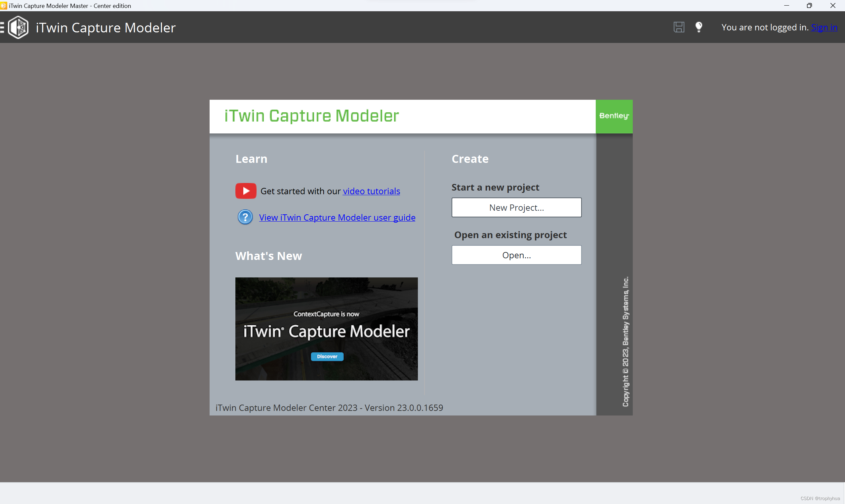Restore down the application window
This screenshot has width=845, height=504.
[809, 6]
